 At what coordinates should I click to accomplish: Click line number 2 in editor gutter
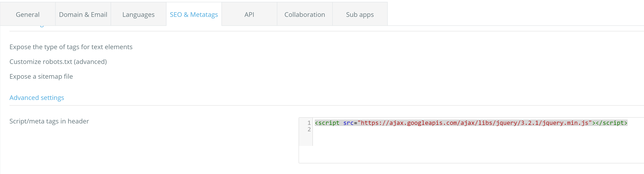(309, 129)
